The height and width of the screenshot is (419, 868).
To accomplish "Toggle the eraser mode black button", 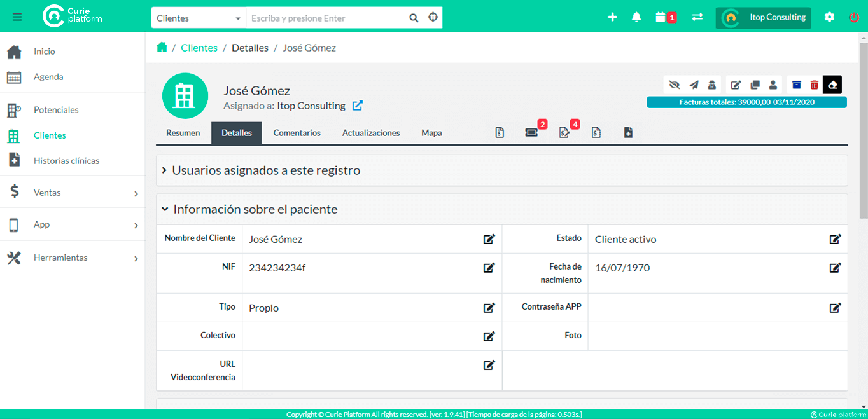I will [x=832, y=85].
